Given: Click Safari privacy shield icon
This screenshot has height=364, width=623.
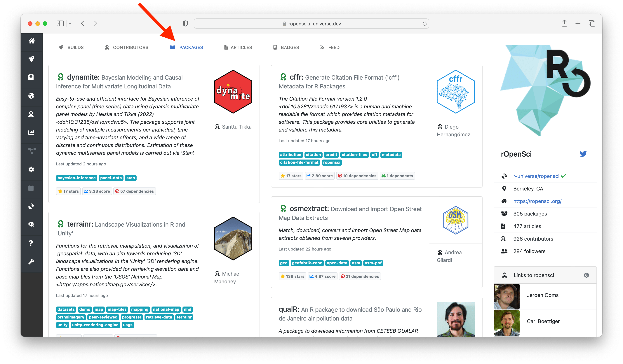Looking at the screenshot, I should (x=185, y=23).
